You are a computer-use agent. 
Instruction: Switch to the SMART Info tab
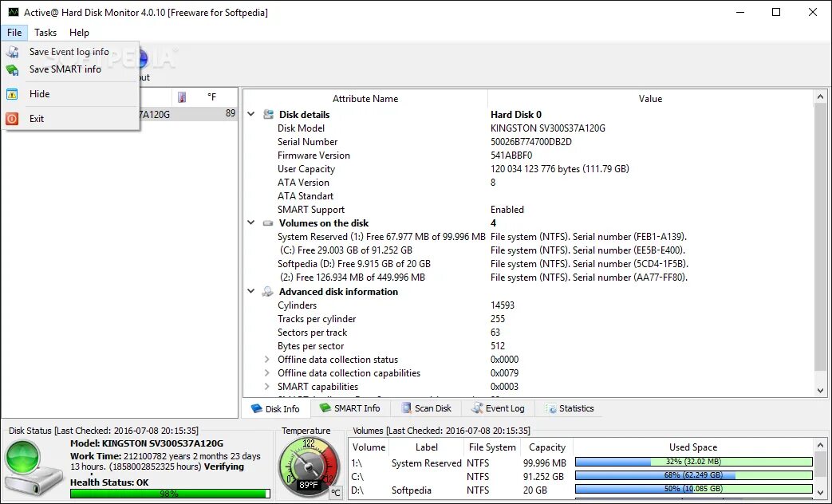350,408
